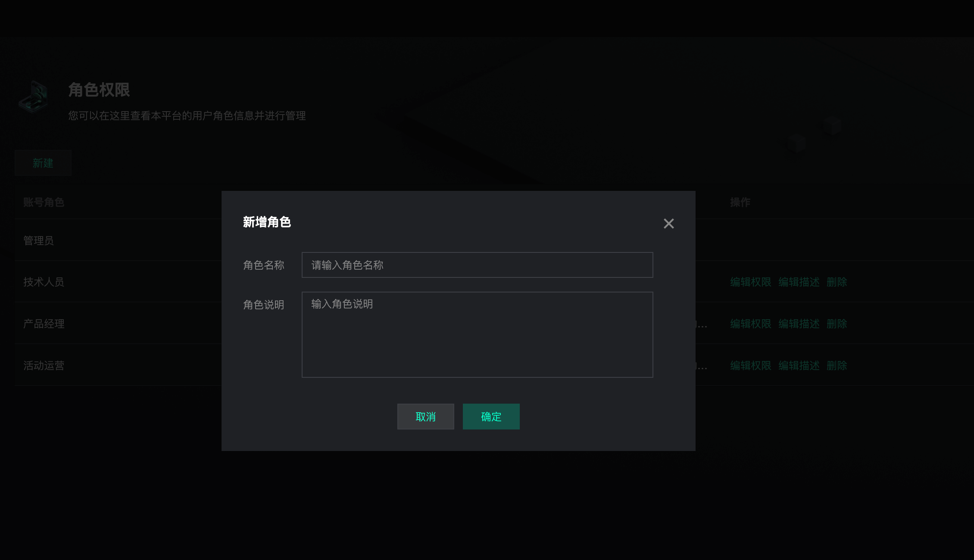
Task: Click the 操作 column header
Action: 740,202
